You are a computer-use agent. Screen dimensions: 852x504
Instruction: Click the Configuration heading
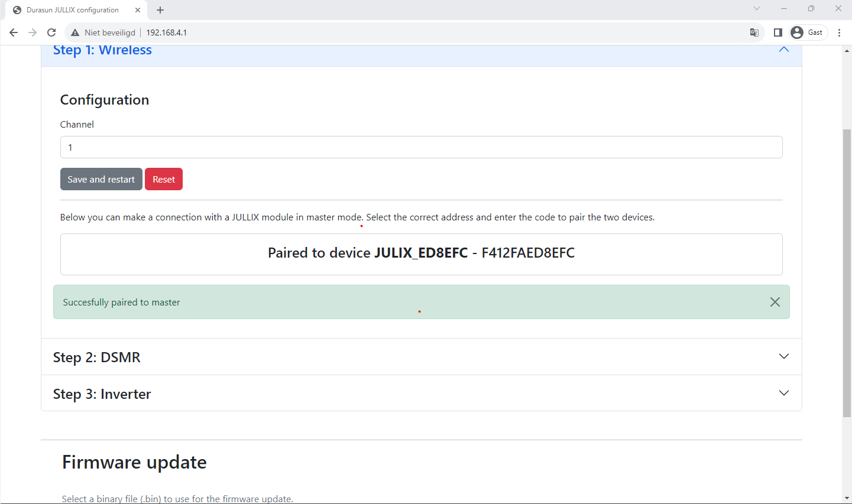coord(105,100)
